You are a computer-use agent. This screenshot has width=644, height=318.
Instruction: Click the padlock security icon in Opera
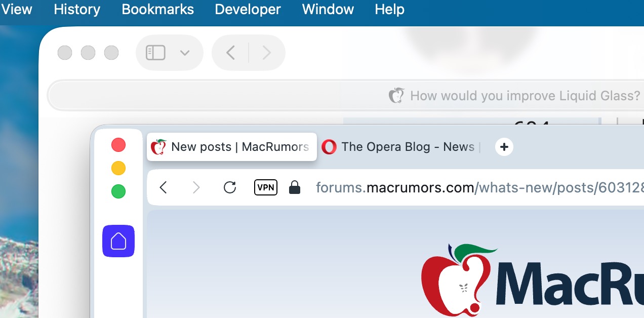pos(294,187)
